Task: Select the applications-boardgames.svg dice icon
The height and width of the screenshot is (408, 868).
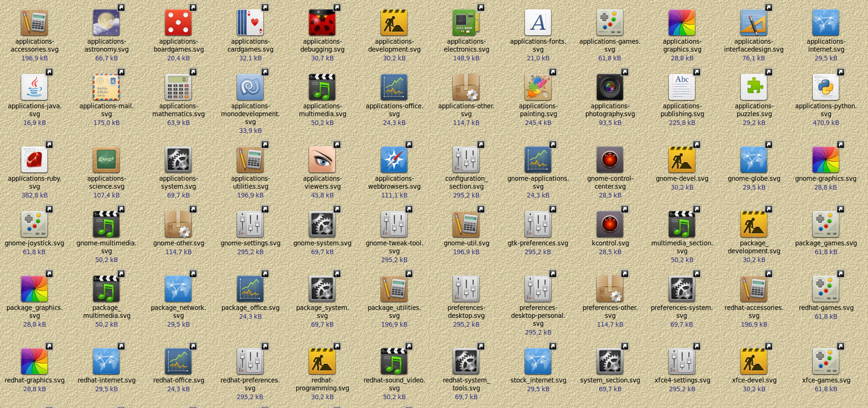Action: click(178, 22)
